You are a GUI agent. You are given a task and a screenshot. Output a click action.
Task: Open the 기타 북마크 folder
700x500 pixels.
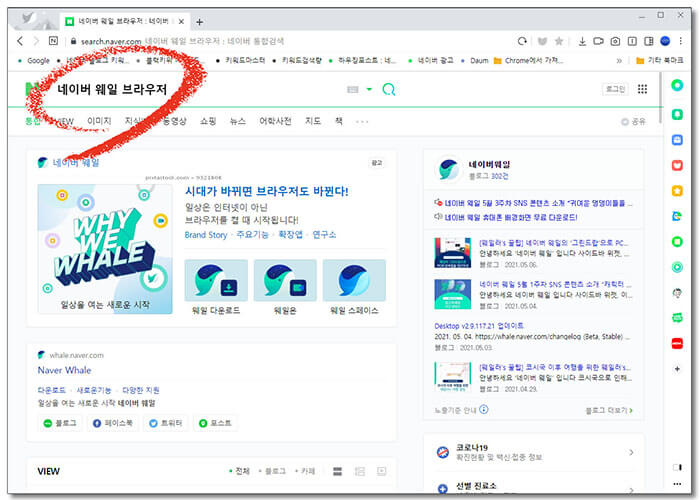(660, 60)
